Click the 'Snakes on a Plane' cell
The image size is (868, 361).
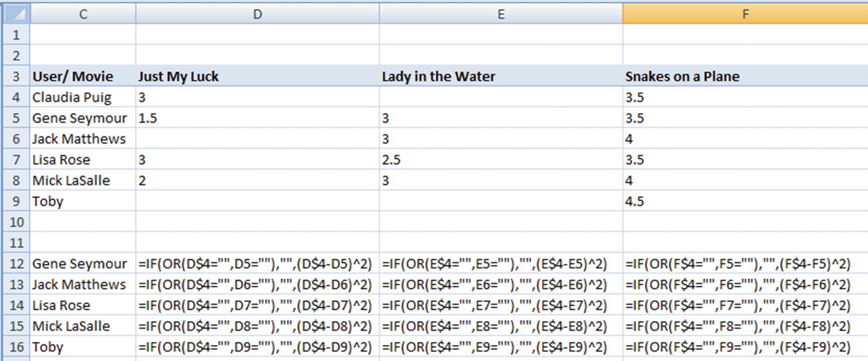click(682, 76)
